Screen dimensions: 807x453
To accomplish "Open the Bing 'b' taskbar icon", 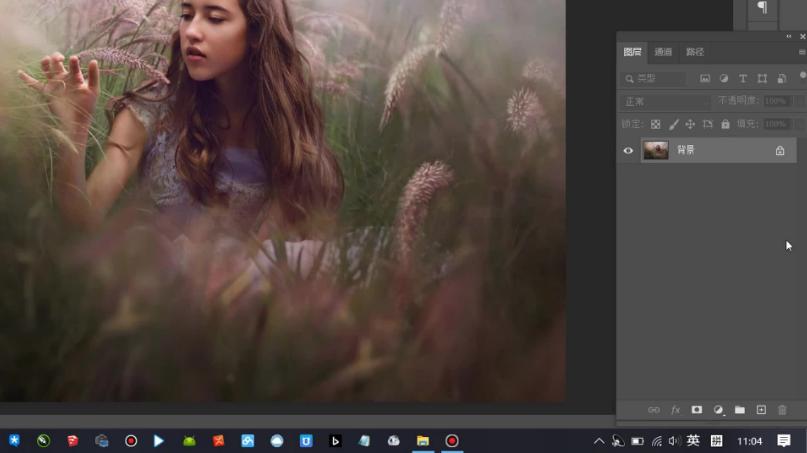I will pos(335,441).
